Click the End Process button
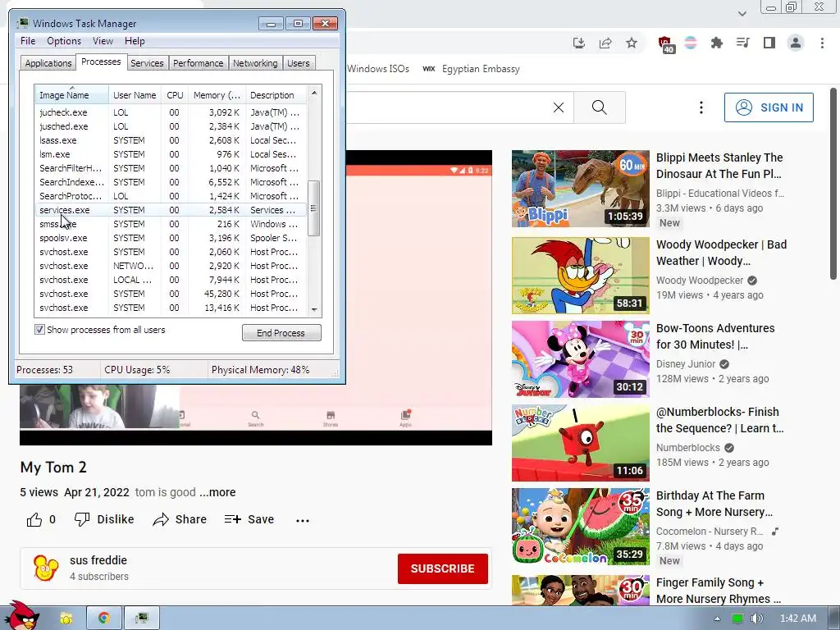The height and width of the screenshot is (630, 840). pyautogui.click(x=281, y=333)
